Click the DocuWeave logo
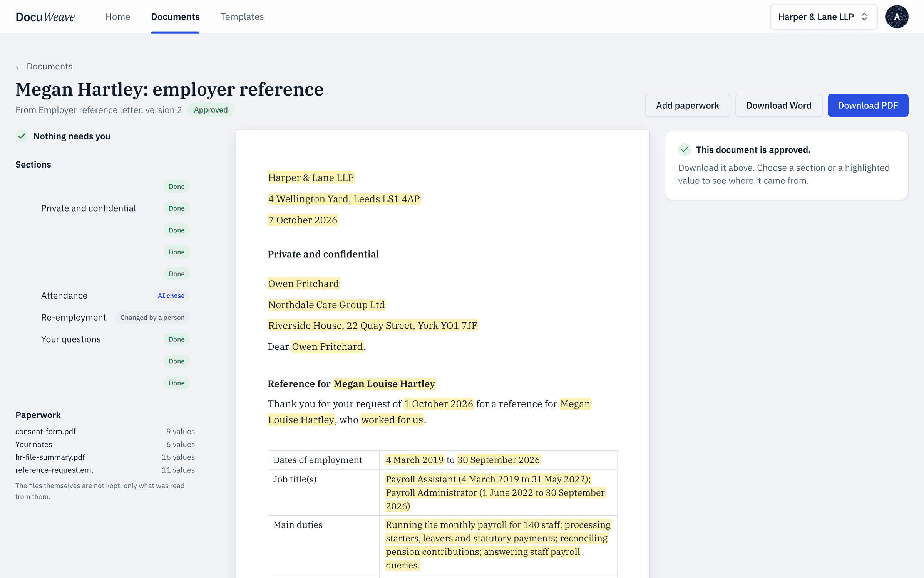 pyautogui.click(x=45, y=17)
